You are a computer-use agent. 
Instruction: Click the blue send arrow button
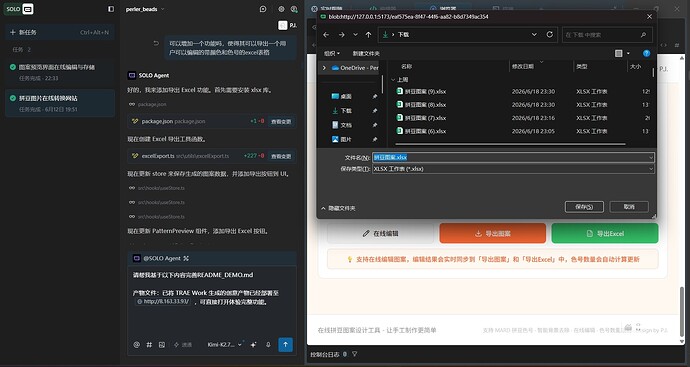tap(285, 345)
